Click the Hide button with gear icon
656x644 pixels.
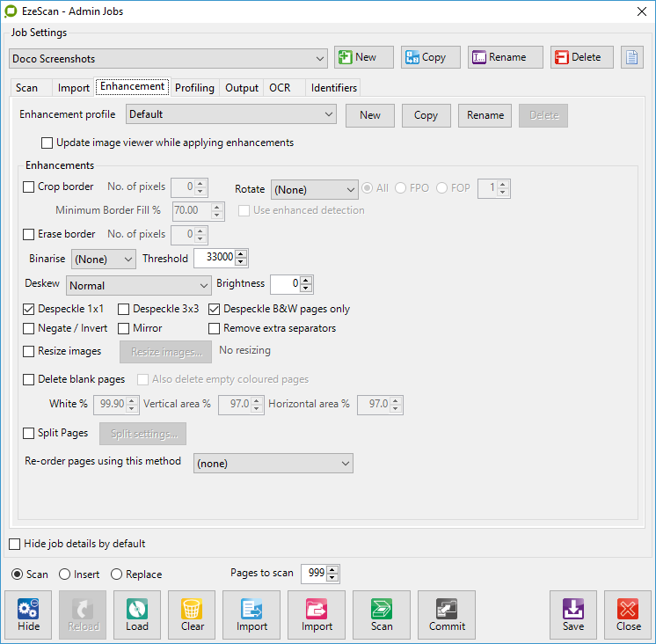pyautogui.click(x=29, y=614)
